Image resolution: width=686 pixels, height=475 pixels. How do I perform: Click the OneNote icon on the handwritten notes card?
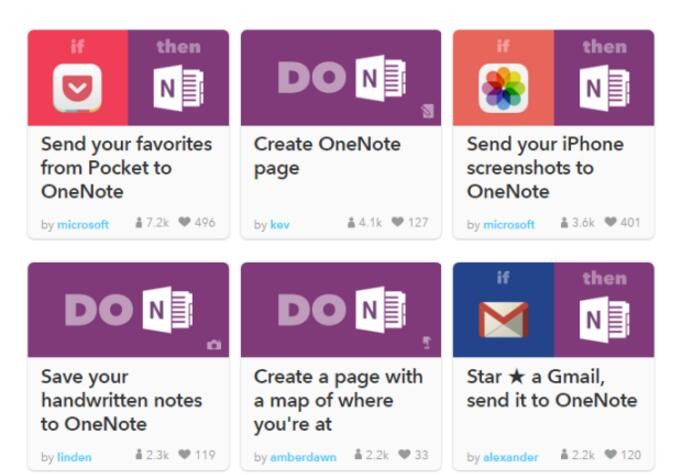168,310
